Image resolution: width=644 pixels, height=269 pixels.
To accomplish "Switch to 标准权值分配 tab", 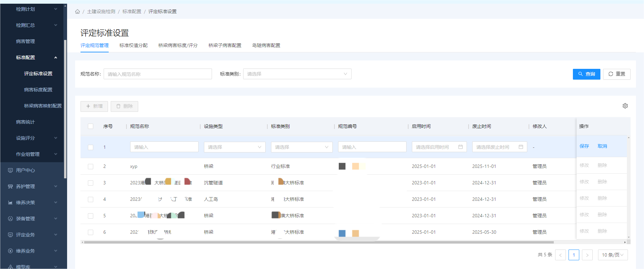I will click(133, 45).
